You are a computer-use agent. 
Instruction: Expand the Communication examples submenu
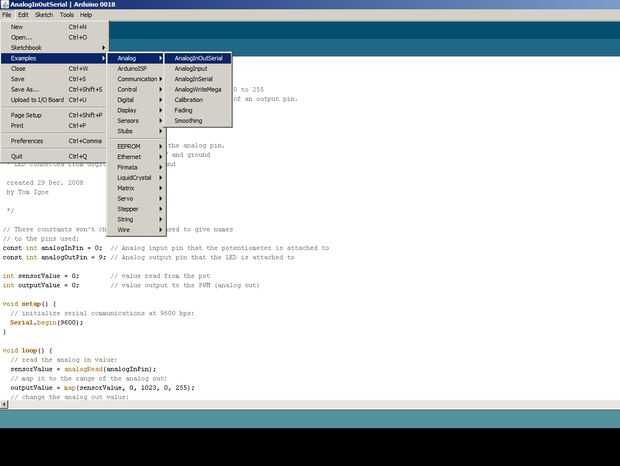138,79
